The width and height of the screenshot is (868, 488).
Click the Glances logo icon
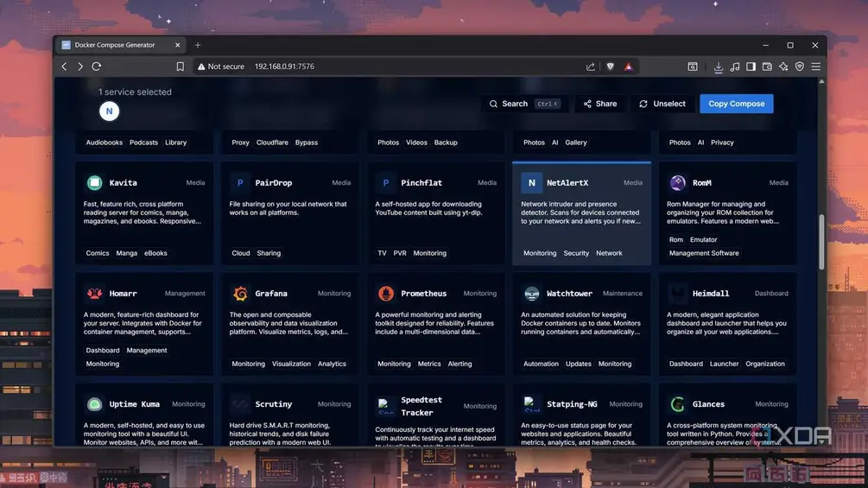pyautogui.click(x=677, y=404)
